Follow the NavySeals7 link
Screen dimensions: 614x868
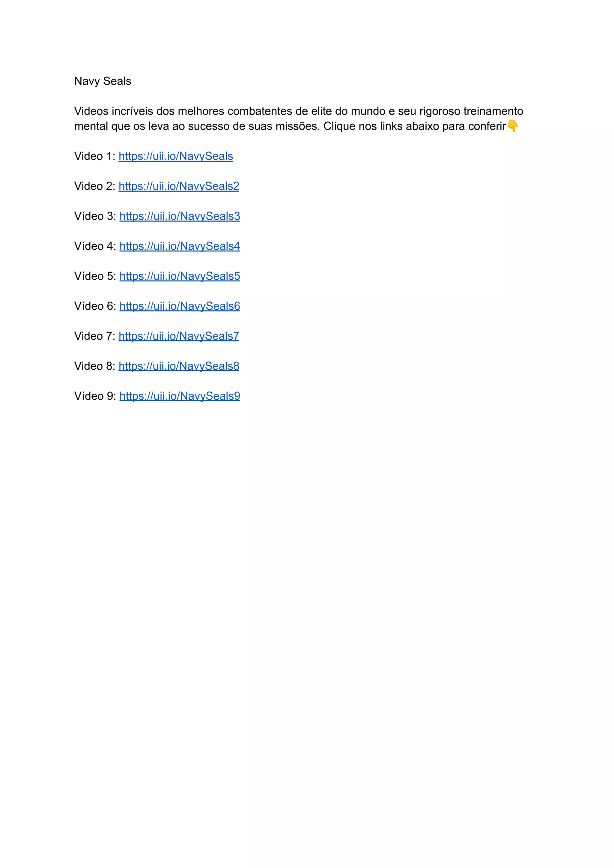click(x=179, y=336)
